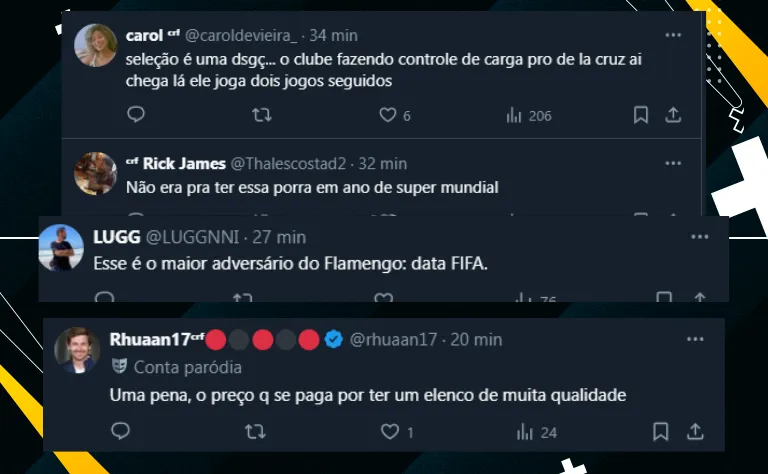The image size is (768, 474).
Task: Click Rick James profile avatar
Action: (95, 173)
